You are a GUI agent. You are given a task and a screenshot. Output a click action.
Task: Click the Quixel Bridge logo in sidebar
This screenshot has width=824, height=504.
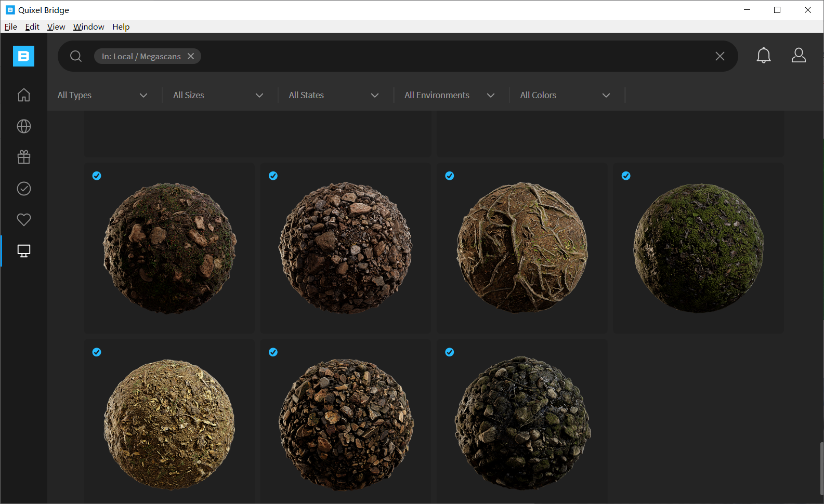pos(23,56)
